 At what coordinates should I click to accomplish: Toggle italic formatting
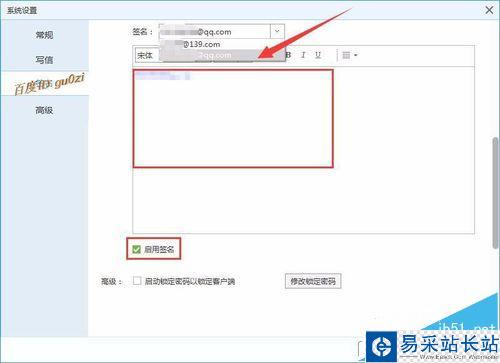tap(303, 55)
